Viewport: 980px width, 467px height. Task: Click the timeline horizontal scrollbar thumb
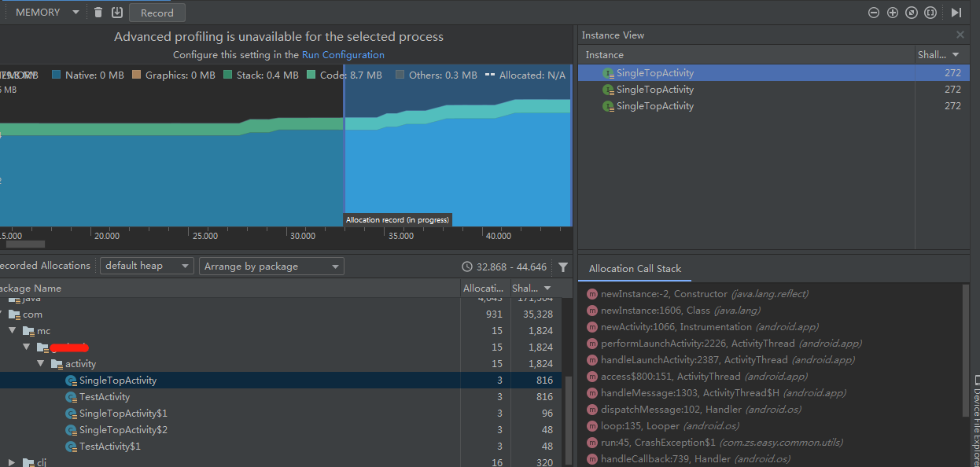[26, 245]
